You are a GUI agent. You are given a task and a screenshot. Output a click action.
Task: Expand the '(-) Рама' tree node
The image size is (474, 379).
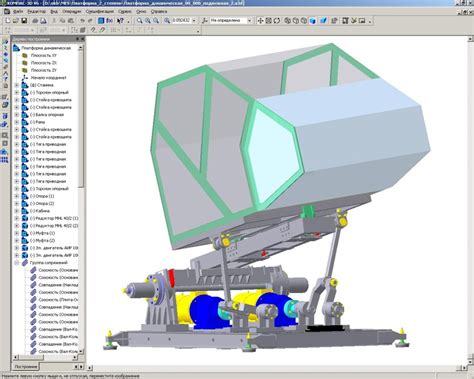(17, 122)
